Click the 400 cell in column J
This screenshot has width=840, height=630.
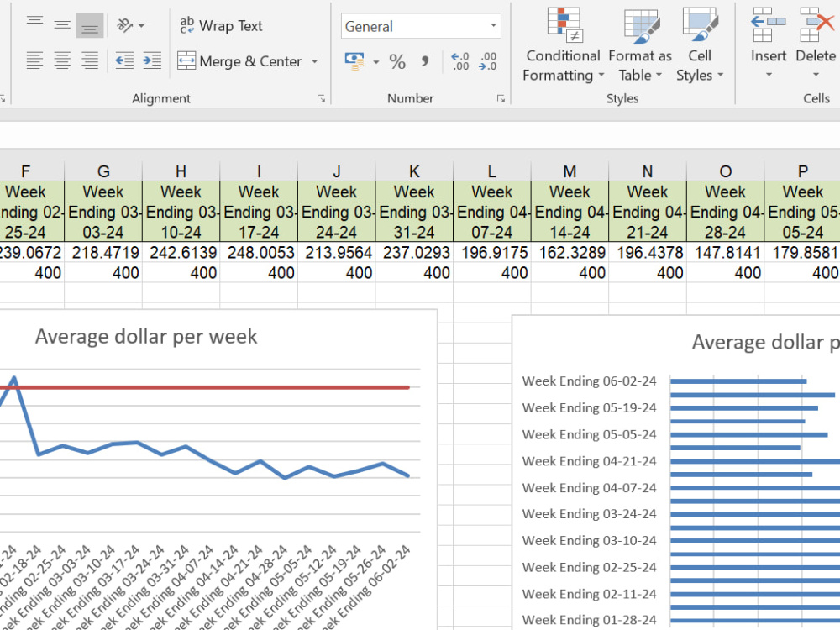click(337, 273)
